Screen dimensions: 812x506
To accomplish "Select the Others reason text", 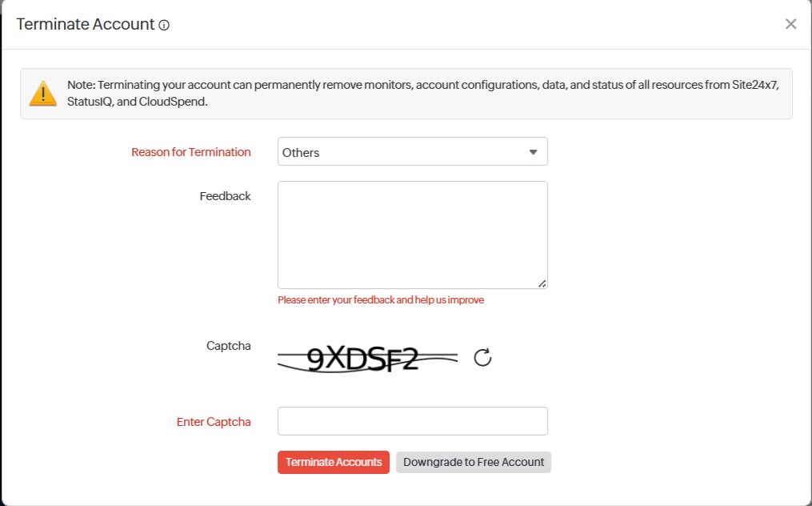I will pos(301,152).
